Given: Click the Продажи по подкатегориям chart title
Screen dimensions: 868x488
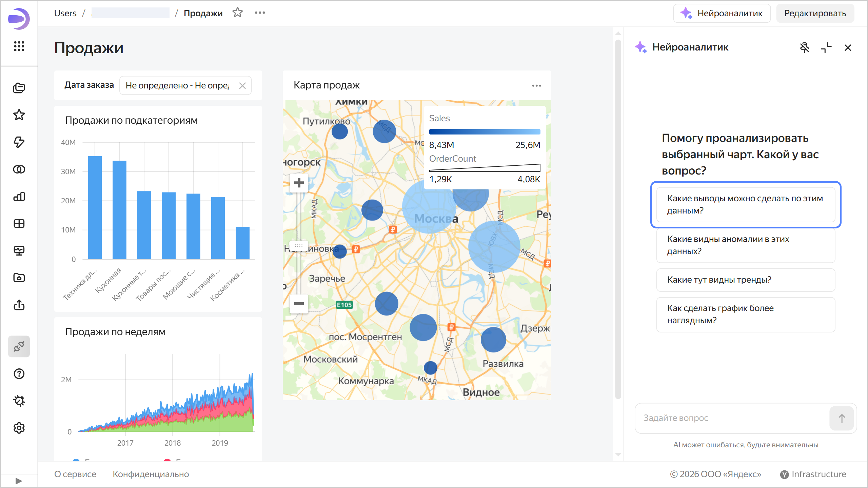Looking at the screenshot, I should pyautogui.click(x=132, y=120).
